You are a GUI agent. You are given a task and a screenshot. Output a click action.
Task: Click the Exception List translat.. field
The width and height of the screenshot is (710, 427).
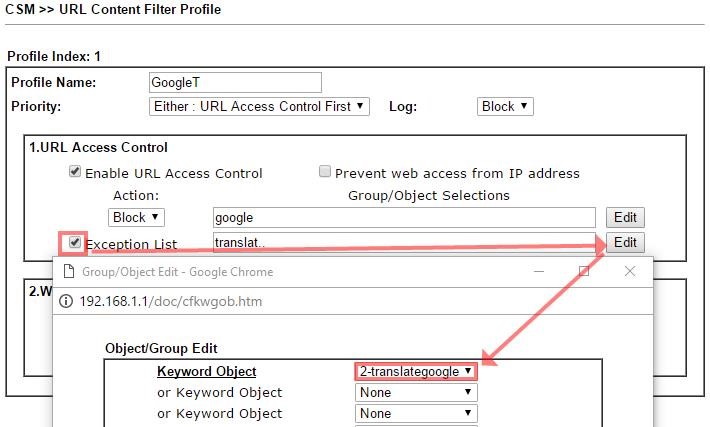click(x=404, y=241)
